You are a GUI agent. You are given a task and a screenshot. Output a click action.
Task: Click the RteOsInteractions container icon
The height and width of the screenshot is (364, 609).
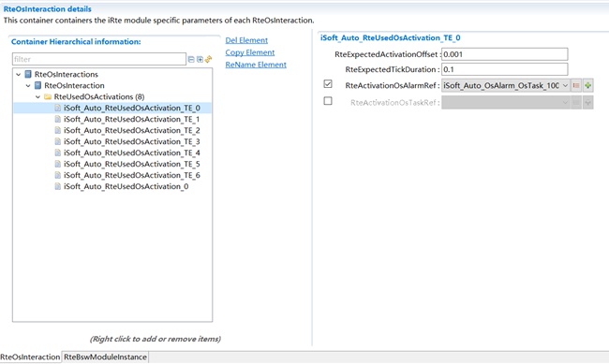coord(28,74)
